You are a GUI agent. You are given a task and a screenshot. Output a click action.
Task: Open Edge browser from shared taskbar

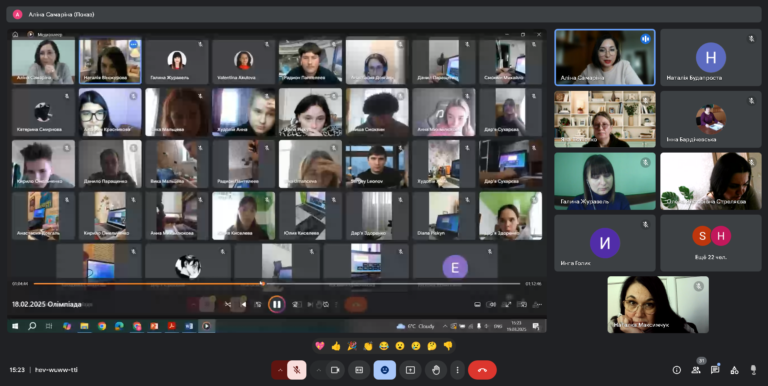click(119, 326)
